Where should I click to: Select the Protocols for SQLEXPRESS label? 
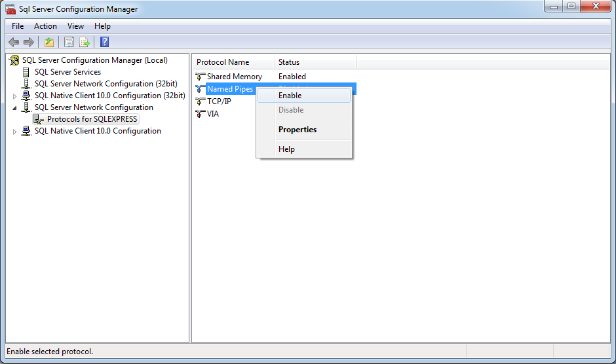(92, 119)
